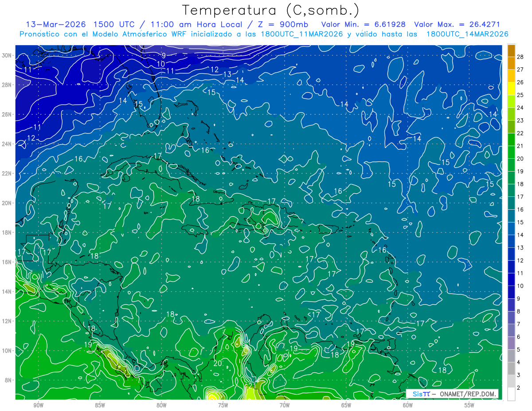Click the "75W" longitude axis label

click(223, 405)
